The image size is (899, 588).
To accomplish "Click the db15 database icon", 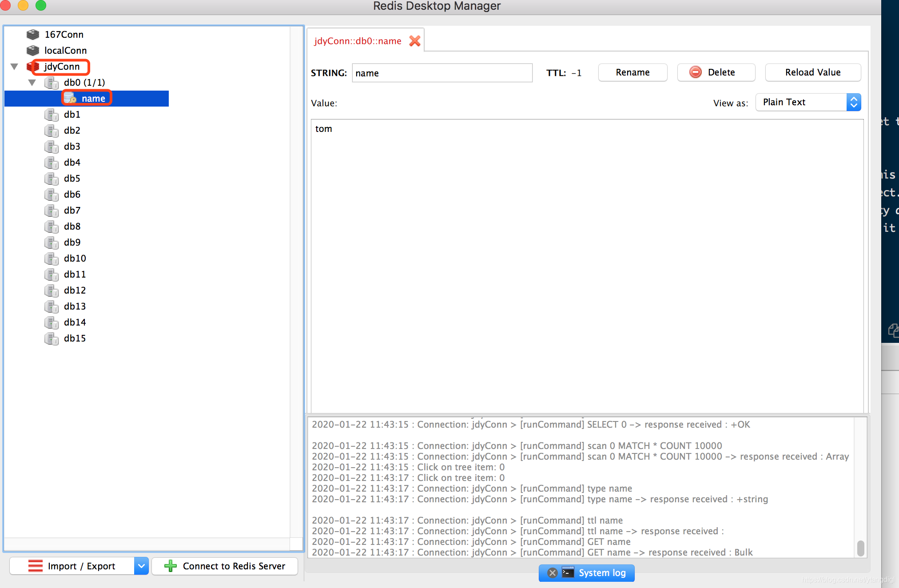I will [x=52, y=338].
